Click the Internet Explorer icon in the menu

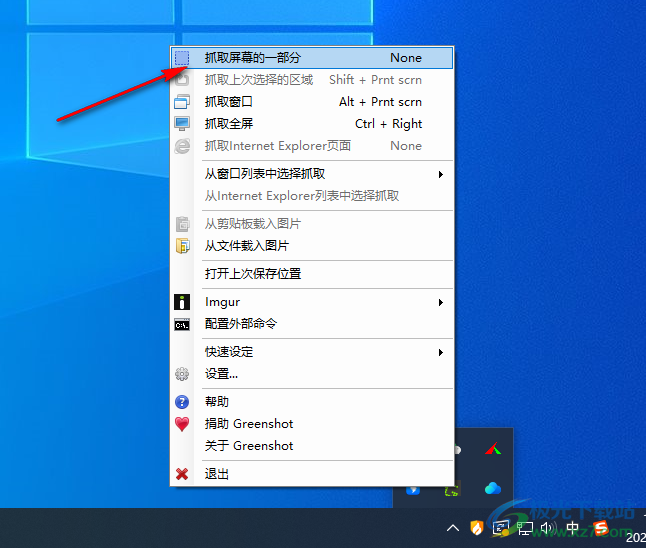182,146
